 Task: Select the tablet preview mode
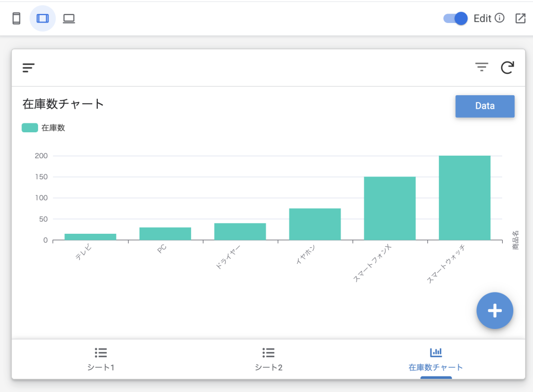point(43,19)
